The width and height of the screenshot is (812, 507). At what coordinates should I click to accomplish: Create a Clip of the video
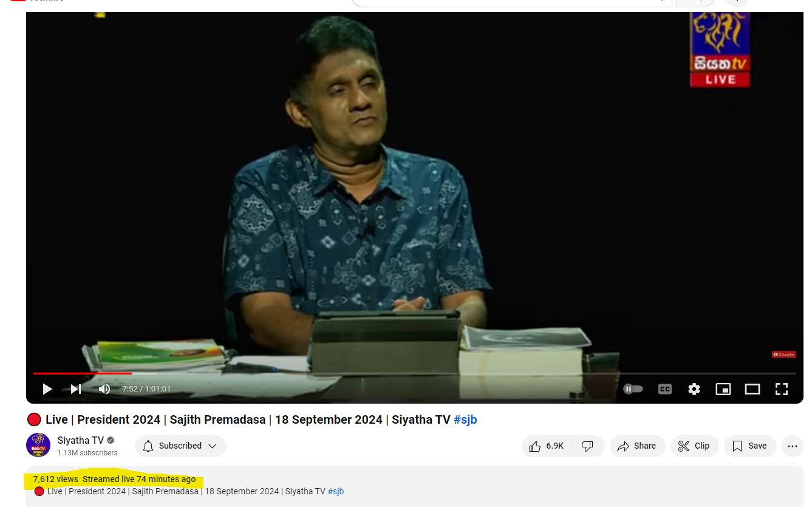coord(694,446)
